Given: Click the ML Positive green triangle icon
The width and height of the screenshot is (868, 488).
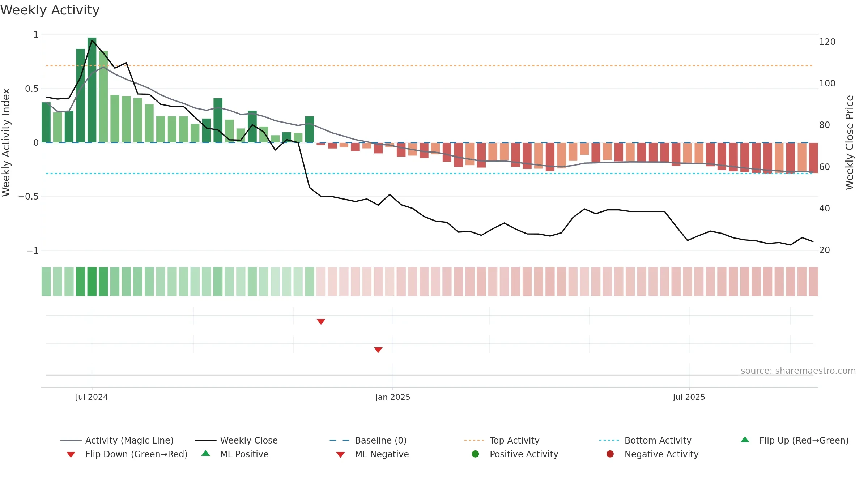Looking at the screenshot, I should 206,453.
